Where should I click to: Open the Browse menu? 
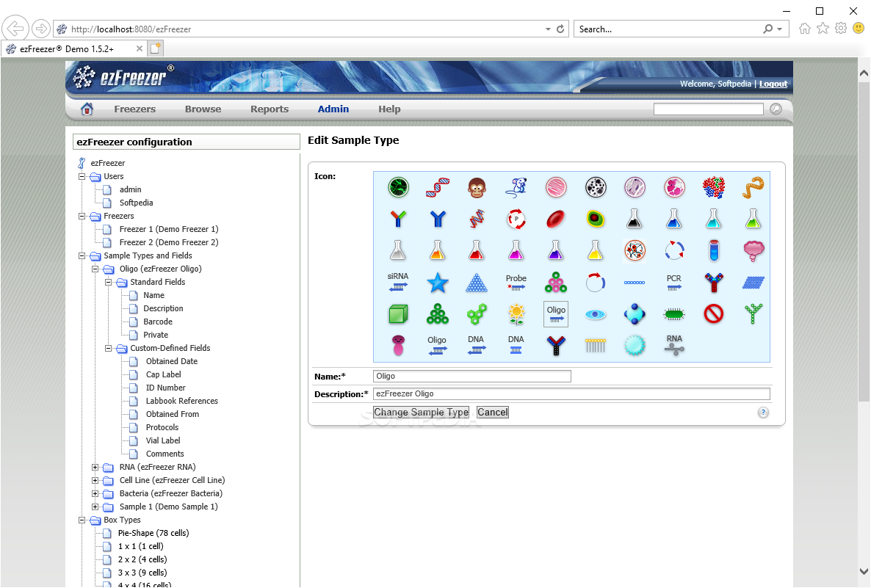click(203, 109)
